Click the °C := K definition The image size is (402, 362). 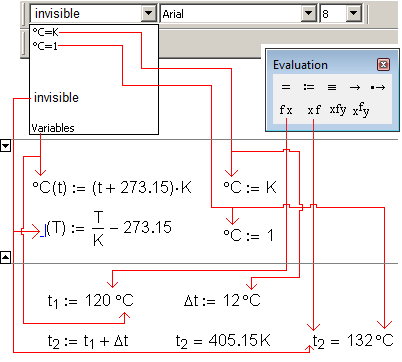pos(250,187)
